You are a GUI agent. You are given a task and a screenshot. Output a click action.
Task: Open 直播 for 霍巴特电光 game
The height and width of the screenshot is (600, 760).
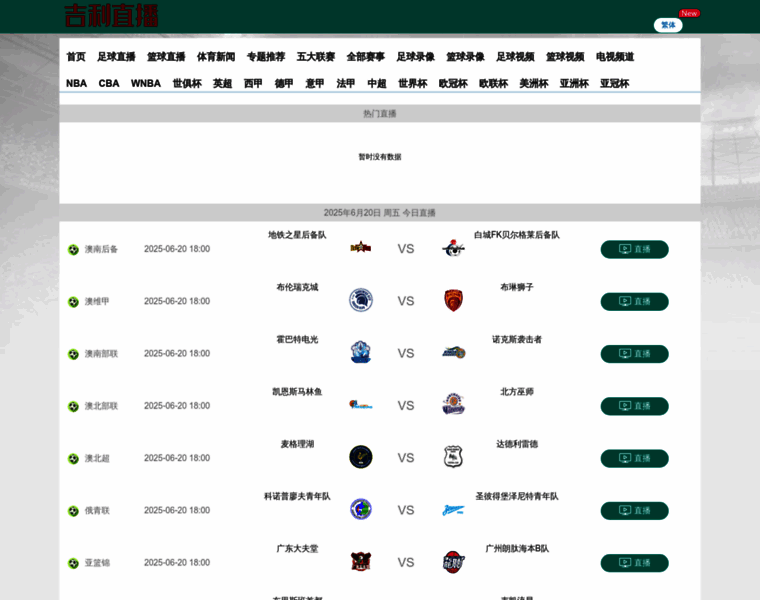point(634,354)
